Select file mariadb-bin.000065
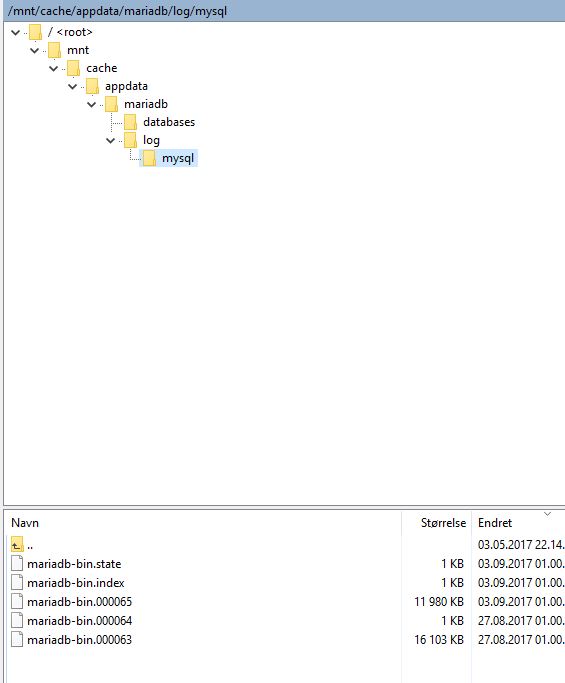Viewport: 565px width, 683px height. 79,602
